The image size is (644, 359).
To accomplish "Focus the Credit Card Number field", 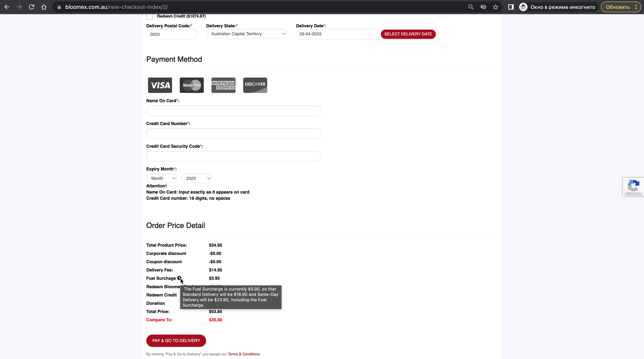I will point(234,134).
